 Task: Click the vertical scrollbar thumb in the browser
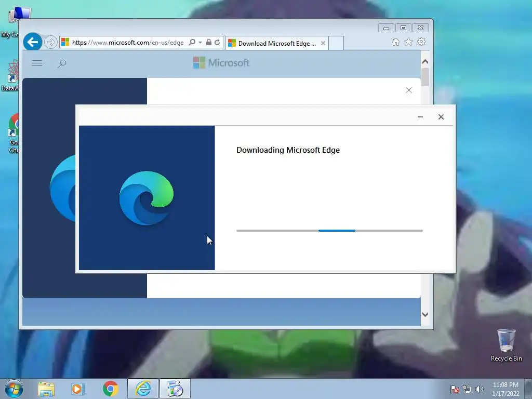[425, 77]
